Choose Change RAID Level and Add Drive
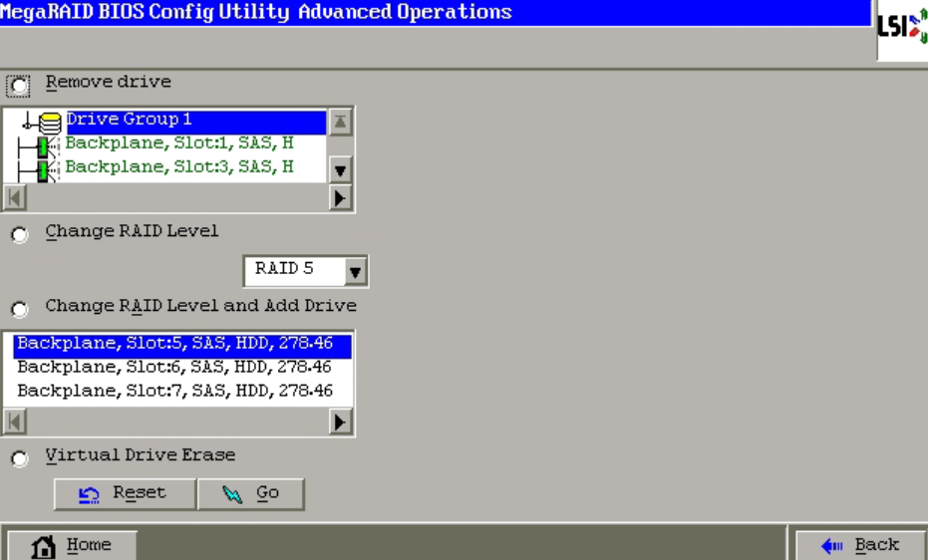 (x=19, y=309)
